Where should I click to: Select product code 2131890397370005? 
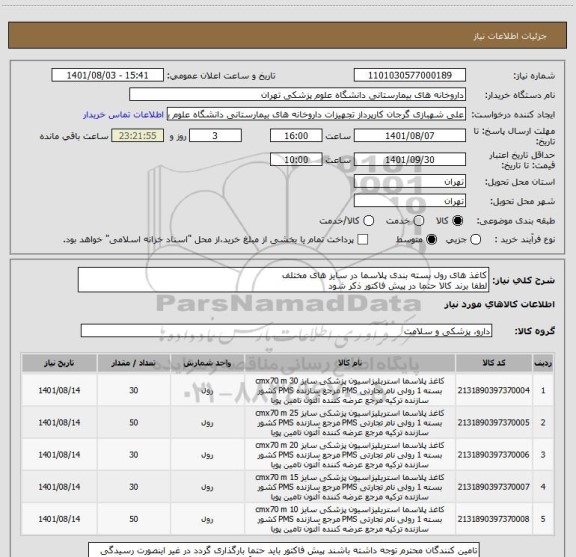point(493,423)
